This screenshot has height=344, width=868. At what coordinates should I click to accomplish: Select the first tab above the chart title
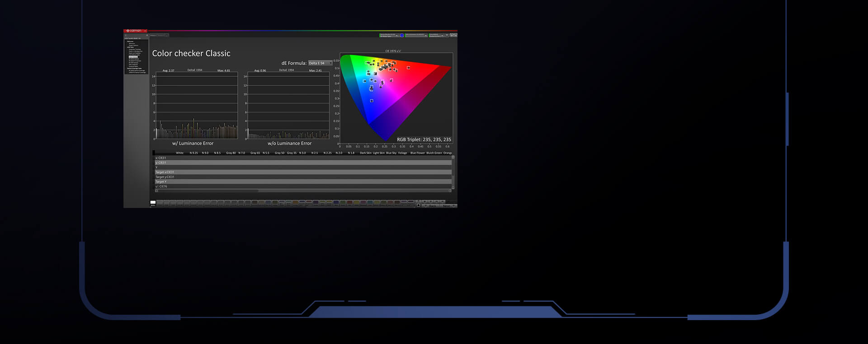[x=153, y=35]
